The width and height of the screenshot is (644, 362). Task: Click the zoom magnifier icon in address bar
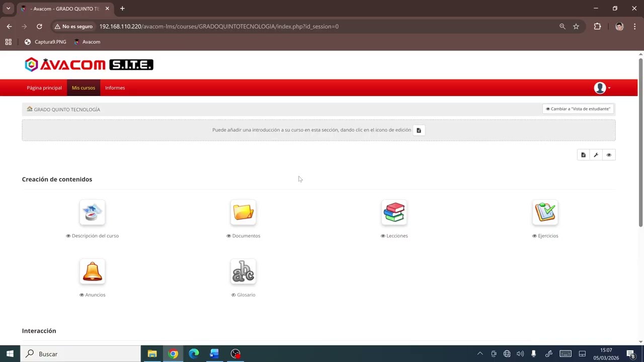pyautogui.click(x=562, y=26)
